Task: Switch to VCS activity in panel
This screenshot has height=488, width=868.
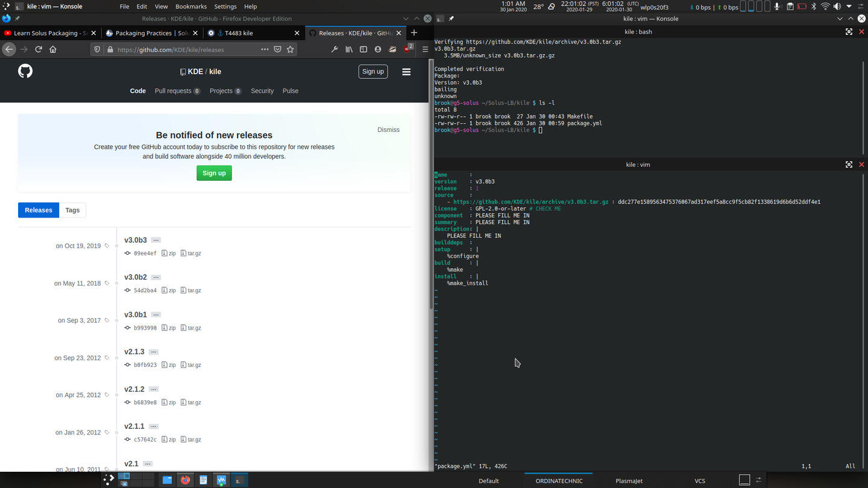Action: [699, 481]
